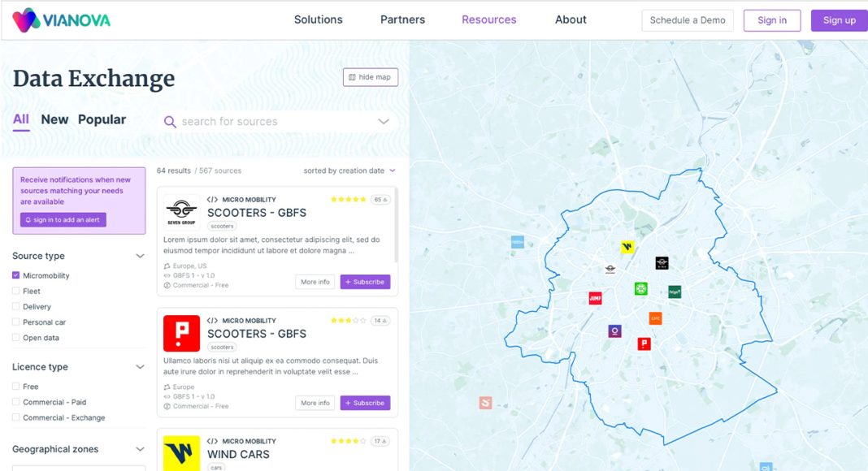Image resolution: width=868 pixels, height=471 pixels.
Task: Click the three-star rating on the second card
Action: (x=348, y=321)
